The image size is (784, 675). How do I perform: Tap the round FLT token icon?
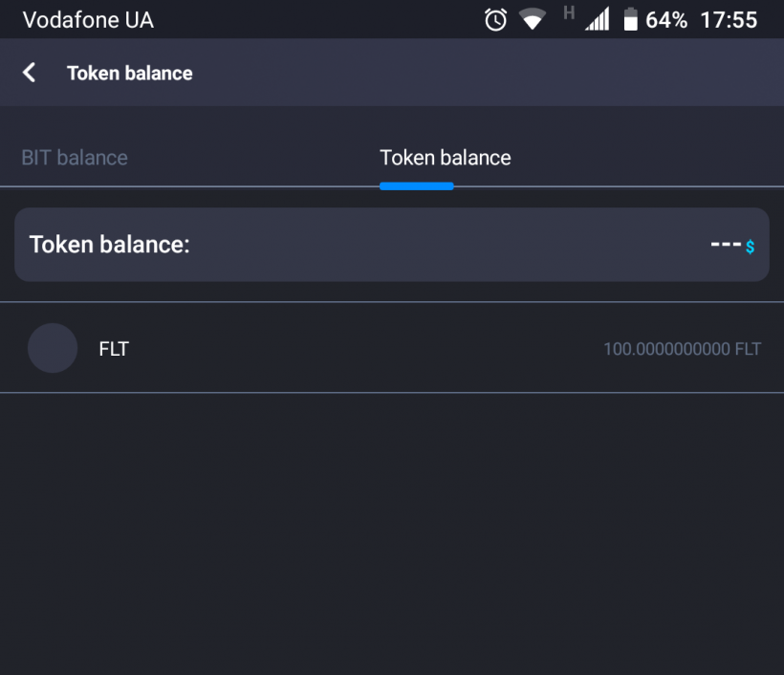53,348
